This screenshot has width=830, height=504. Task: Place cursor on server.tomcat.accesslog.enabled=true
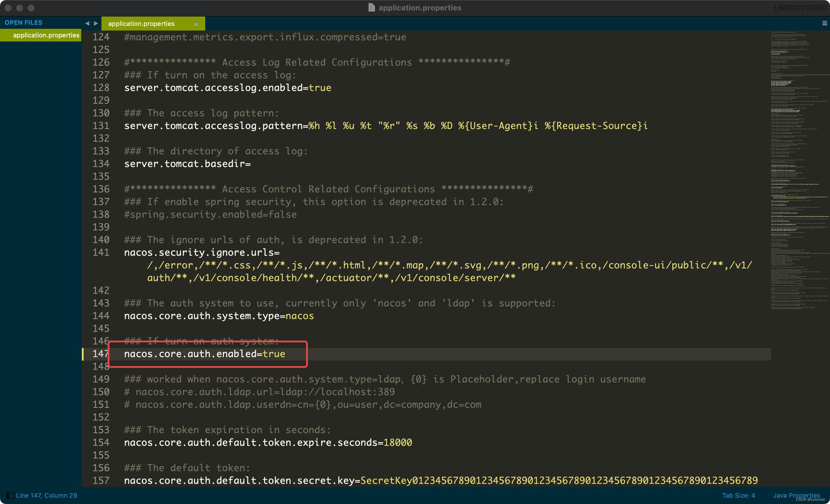(228, 88)
